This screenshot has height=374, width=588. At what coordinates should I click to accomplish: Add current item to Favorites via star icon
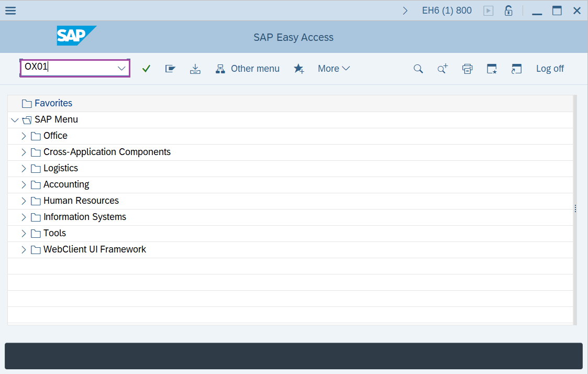point(299,68)
